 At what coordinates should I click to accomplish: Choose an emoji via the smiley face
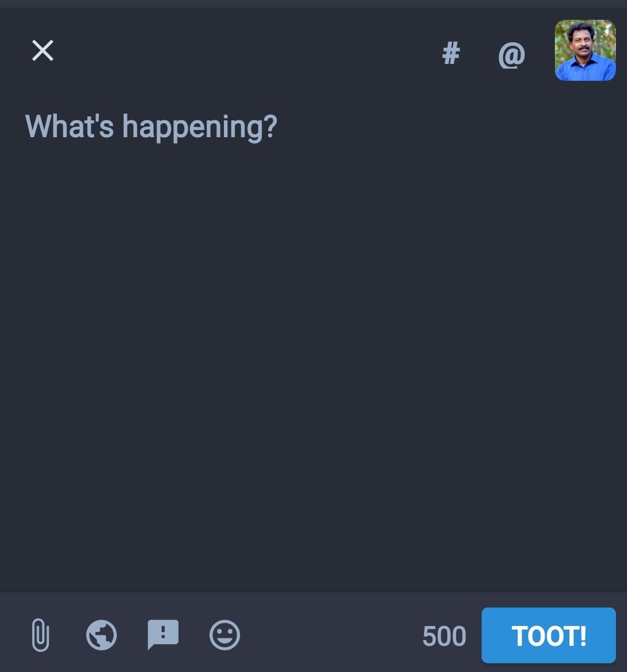click(225, 635)
